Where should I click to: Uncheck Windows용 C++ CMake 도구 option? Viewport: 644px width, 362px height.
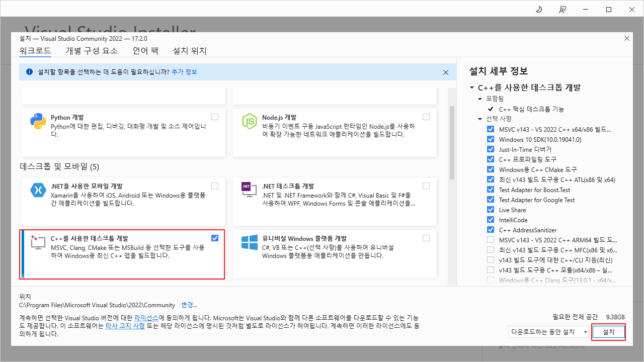tap(491, 169)
